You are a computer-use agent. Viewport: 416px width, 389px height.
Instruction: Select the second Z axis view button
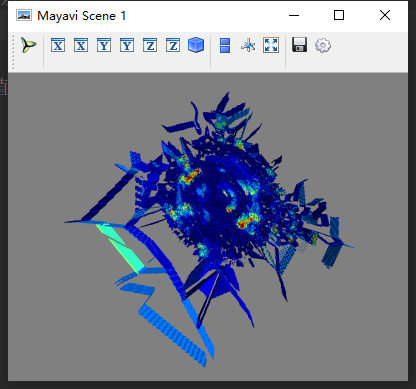173,45
